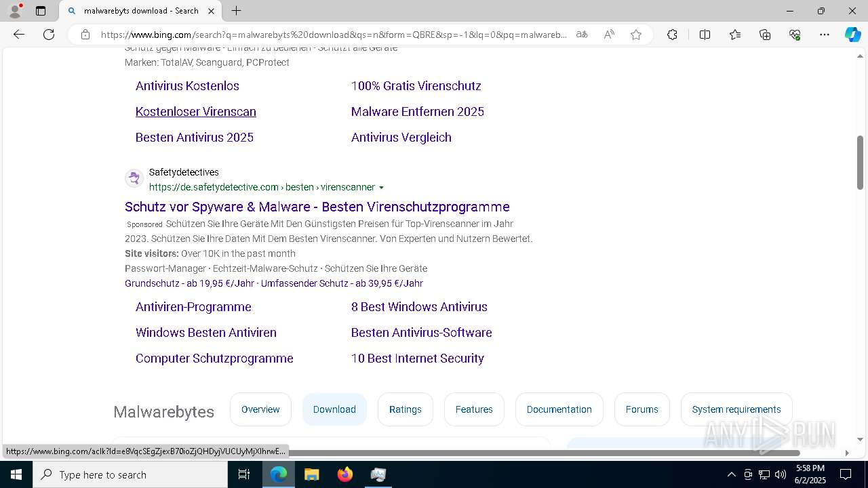View site information lock icon
868x488 pixels.
pos(85,35)
